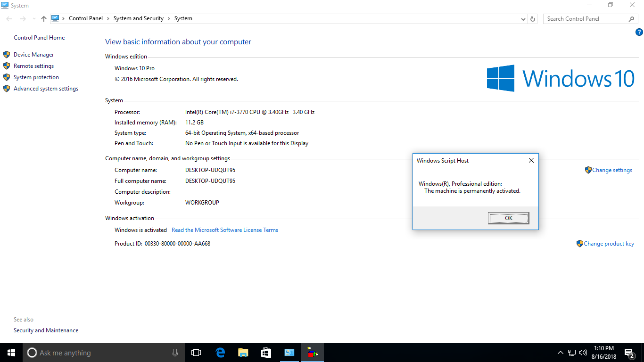Image resolution: width=644 pixels, height=362 pixels.
Task: Click the computer icon in address bar
Action: point(55,18)
